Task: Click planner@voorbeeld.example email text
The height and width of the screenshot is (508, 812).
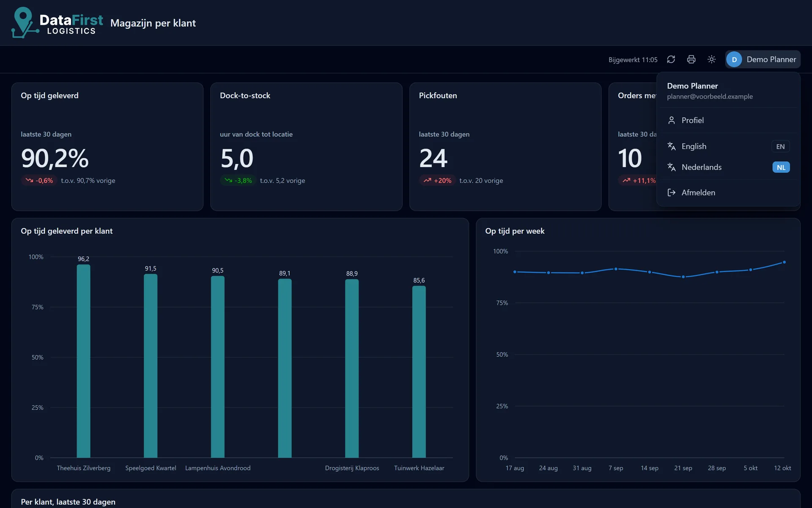Action: [710, 97]
